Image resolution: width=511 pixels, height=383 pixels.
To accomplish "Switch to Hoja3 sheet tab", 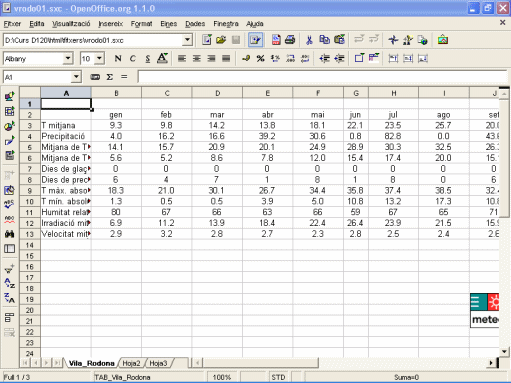I will pos(158,363).
